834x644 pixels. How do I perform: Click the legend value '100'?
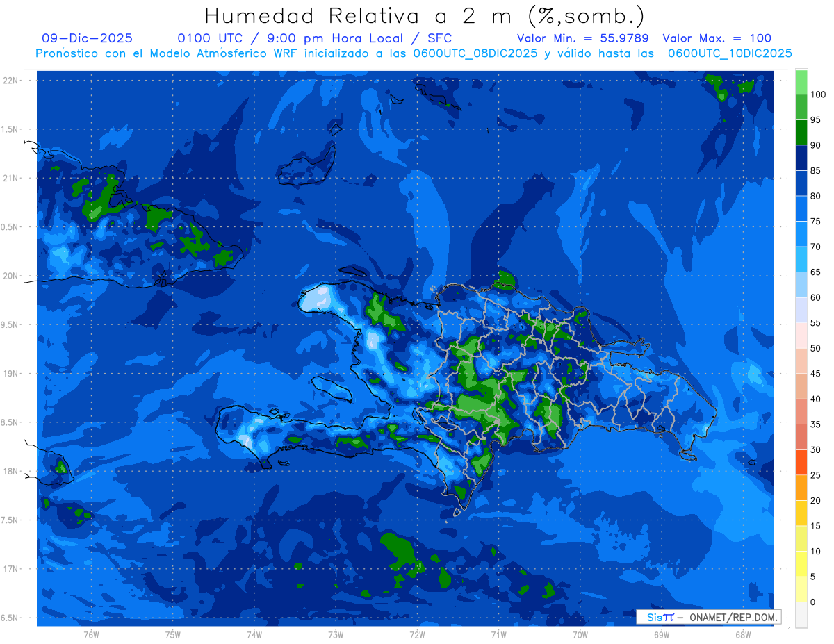(818, 94)
